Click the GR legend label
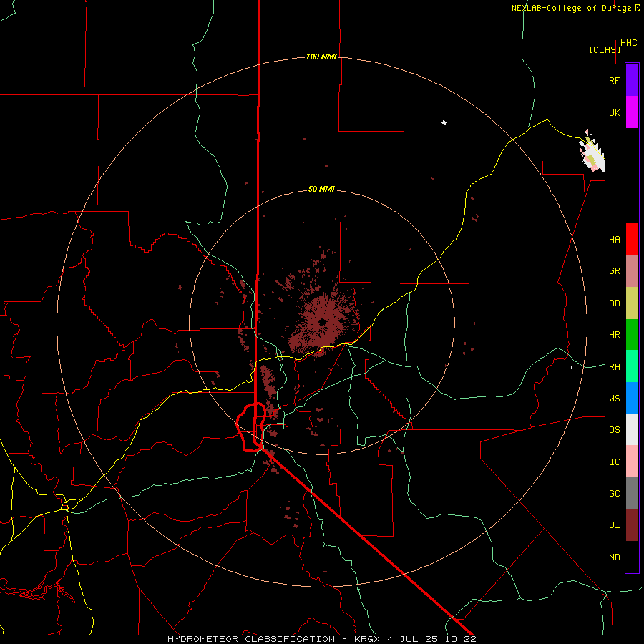 [x=615, y=271]
